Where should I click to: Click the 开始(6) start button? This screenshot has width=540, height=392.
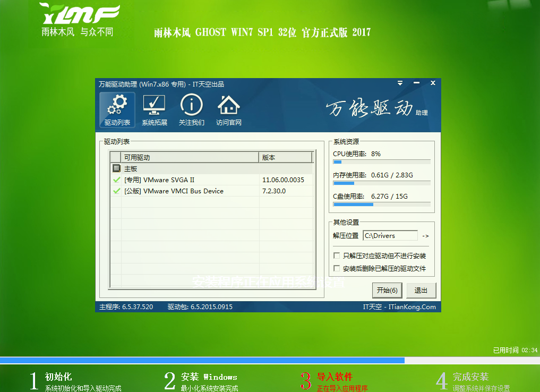[x=387, y=291]
